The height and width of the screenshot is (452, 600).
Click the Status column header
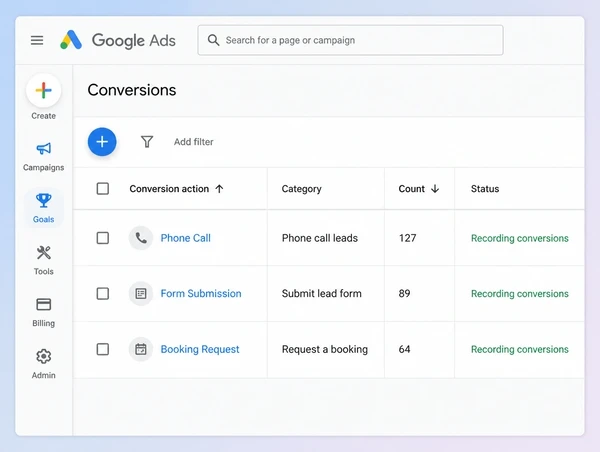tap(485, 189)
